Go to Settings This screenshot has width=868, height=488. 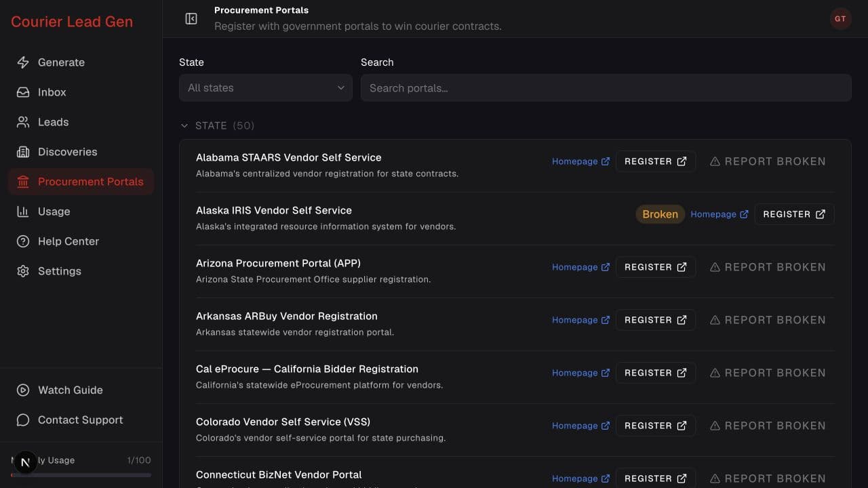tap(81, 271)
